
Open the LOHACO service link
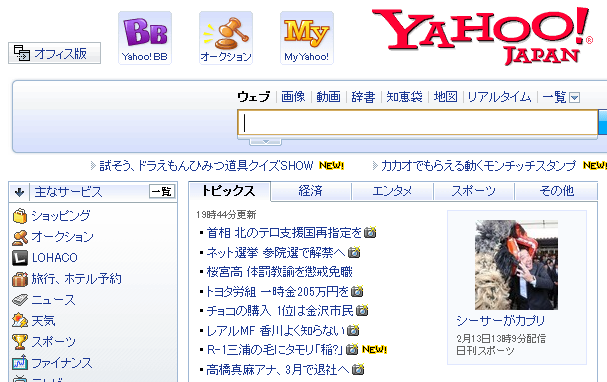55,258
